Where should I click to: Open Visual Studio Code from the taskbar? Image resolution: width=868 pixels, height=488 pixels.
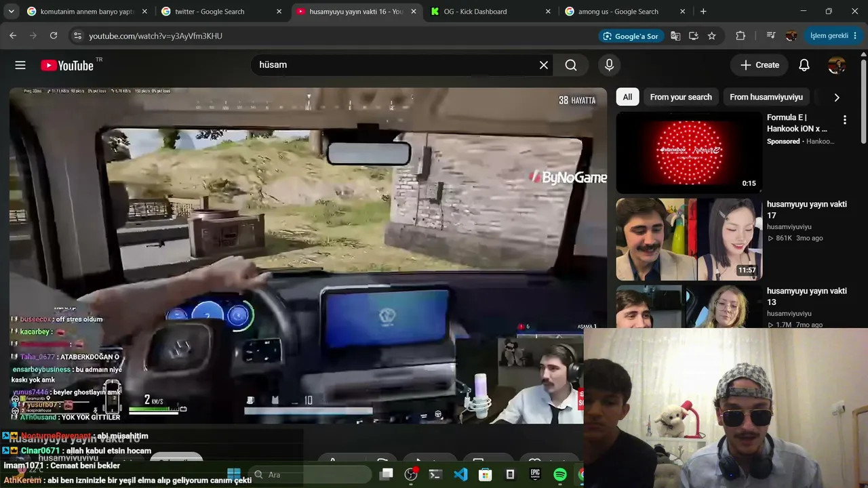[x=460, y=474]
